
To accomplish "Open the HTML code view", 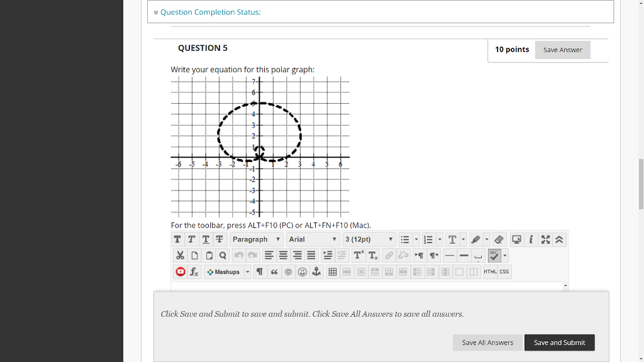I will pyautogui.click(x=490, y=271).
